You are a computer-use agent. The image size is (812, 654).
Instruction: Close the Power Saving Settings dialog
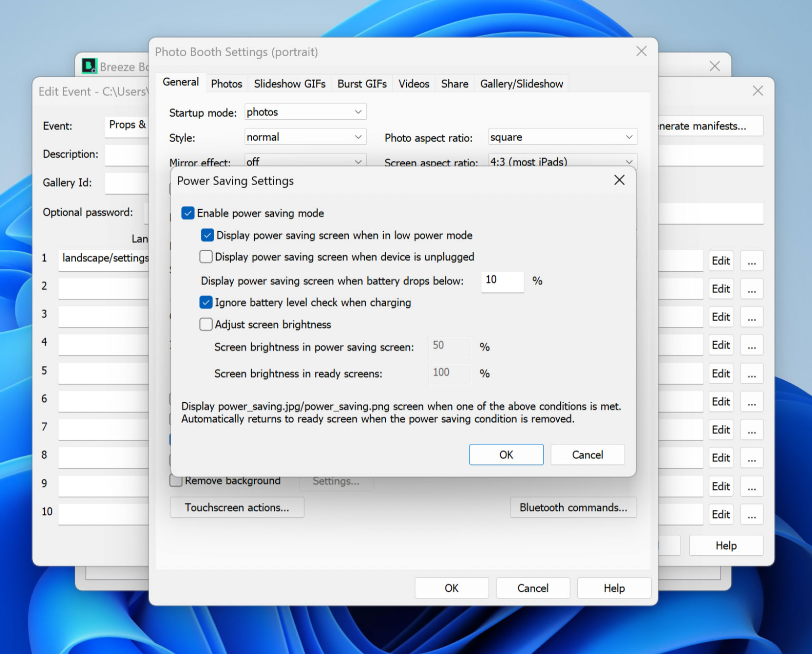[x=619, y=180]
